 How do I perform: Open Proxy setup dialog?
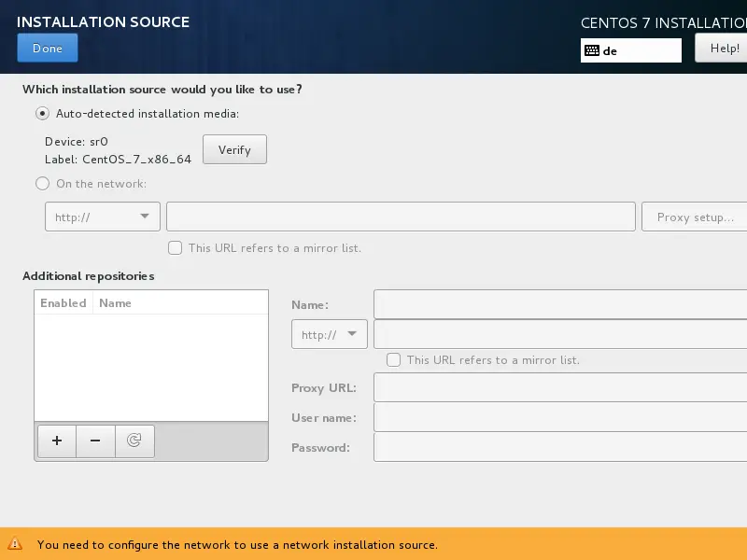click(x=694, y=217)
